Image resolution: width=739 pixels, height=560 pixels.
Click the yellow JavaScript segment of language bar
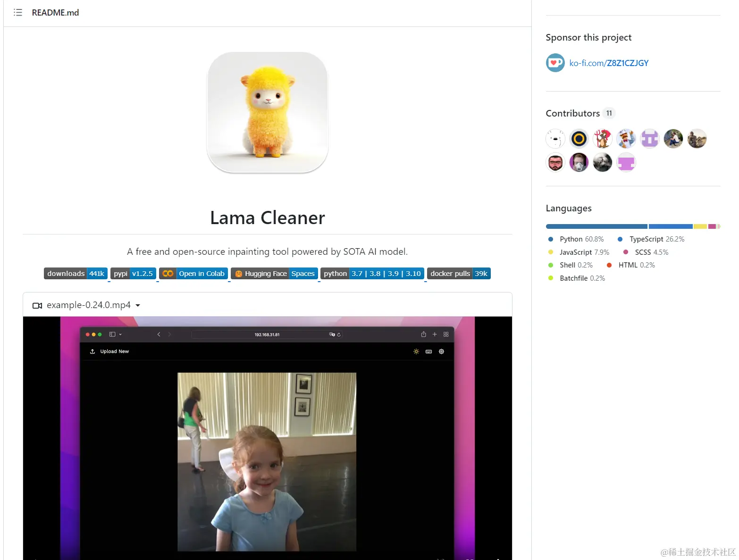700,226
